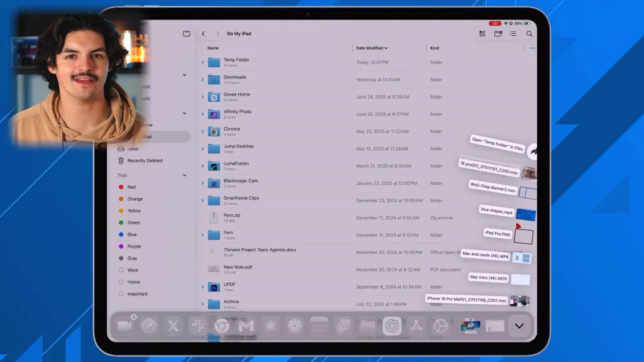
Task: Open the icon grouping view option
Action: click(482, 33)
